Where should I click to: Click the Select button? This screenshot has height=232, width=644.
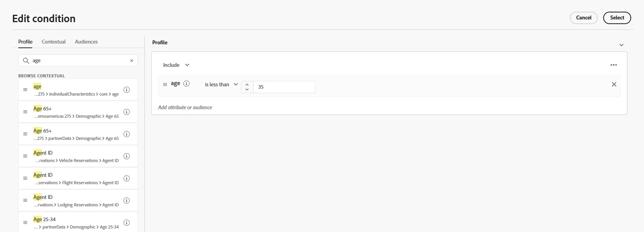[617, 18]
